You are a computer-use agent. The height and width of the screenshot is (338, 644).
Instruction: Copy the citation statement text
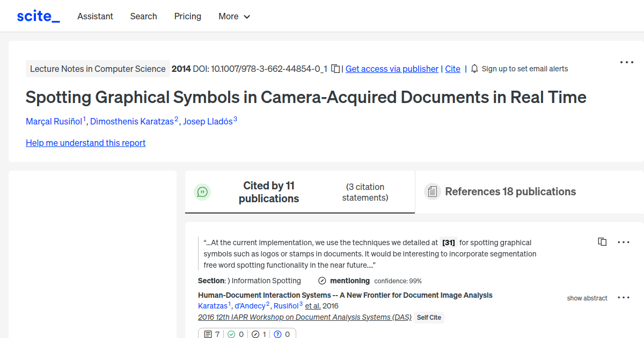[602, 241]
